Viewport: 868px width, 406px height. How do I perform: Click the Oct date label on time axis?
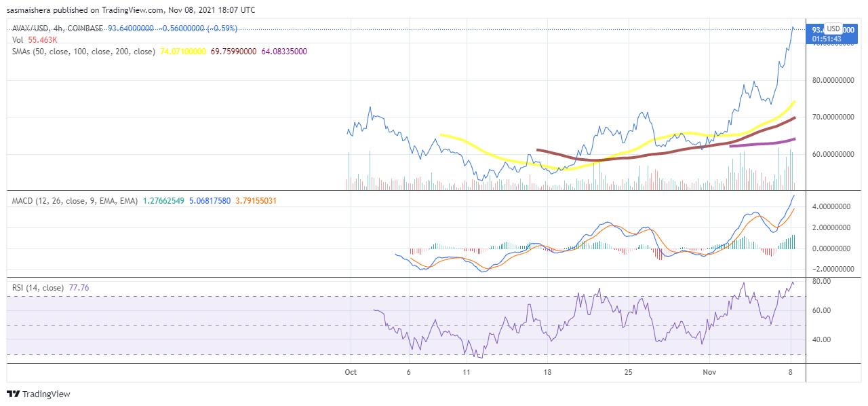pyautogui.click(x=351, y=372)
